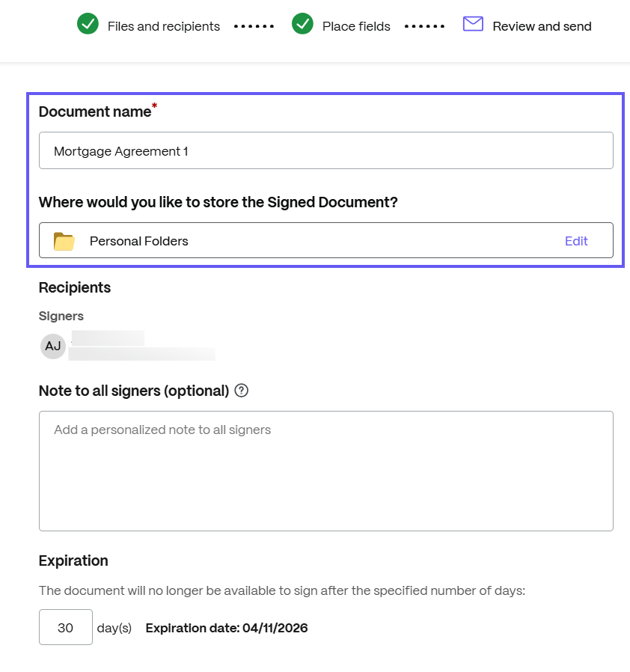
Task: Click the first dotted progress separator icon
Action: click(x=254, y=25)
